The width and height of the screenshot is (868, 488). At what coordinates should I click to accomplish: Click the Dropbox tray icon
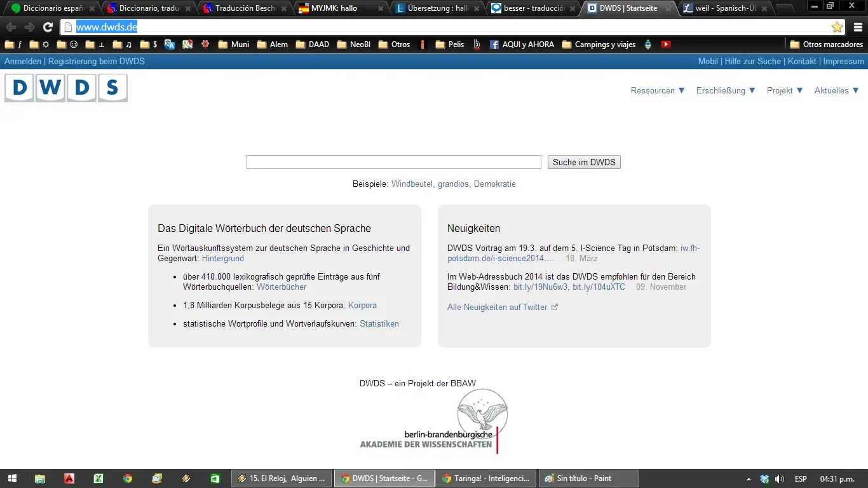click(x=765, y=478)
